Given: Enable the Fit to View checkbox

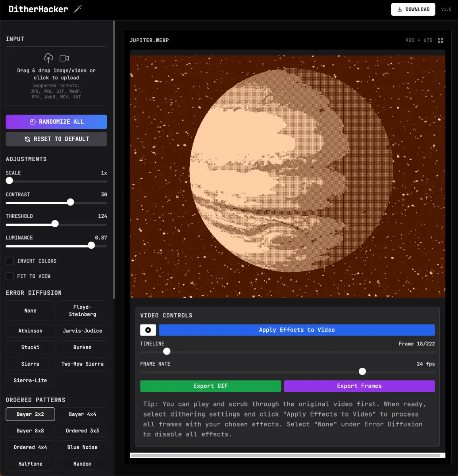Looking at the screenshot, I should pyautogui.click(x=10, y=276).
